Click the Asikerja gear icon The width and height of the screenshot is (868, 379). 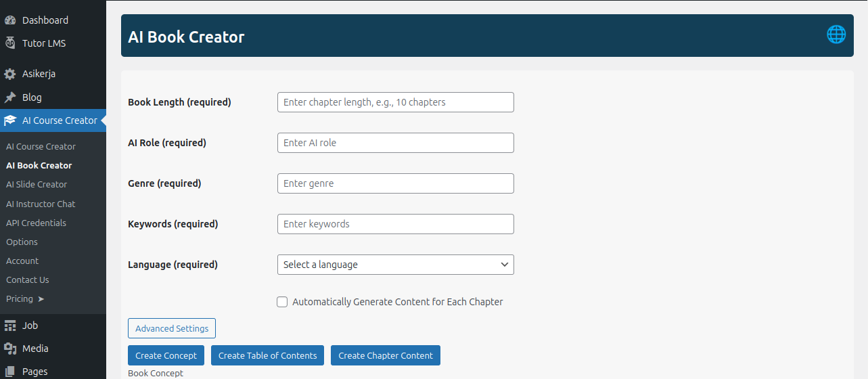pos(10,74)
